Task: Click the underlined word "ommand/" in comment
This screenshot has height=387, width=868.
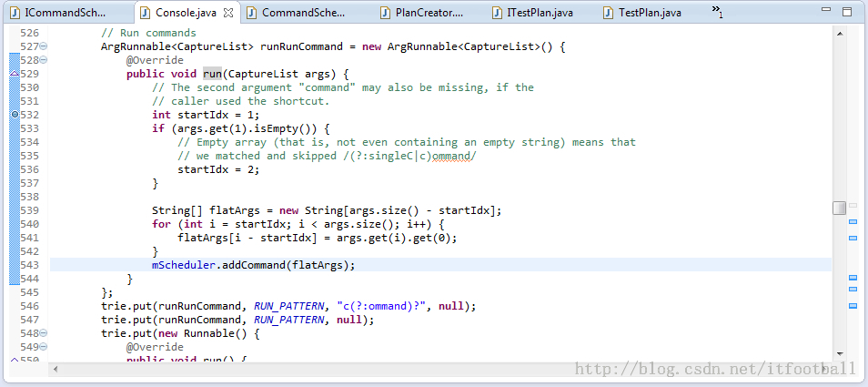Action: coord(454,156)
